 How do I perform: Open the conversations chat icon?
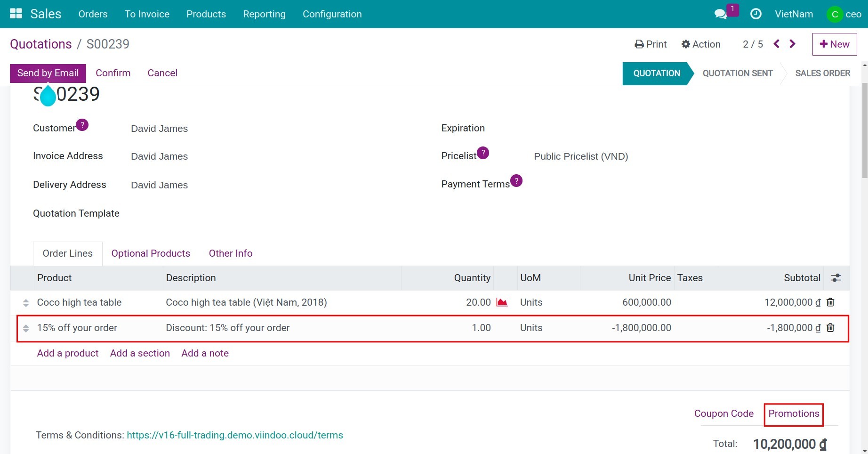(x=720, y=14)
